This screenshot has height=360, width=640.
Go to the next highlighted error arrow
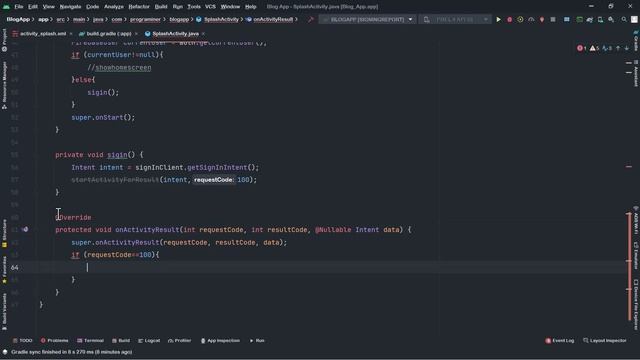click(x=627, y=48)
